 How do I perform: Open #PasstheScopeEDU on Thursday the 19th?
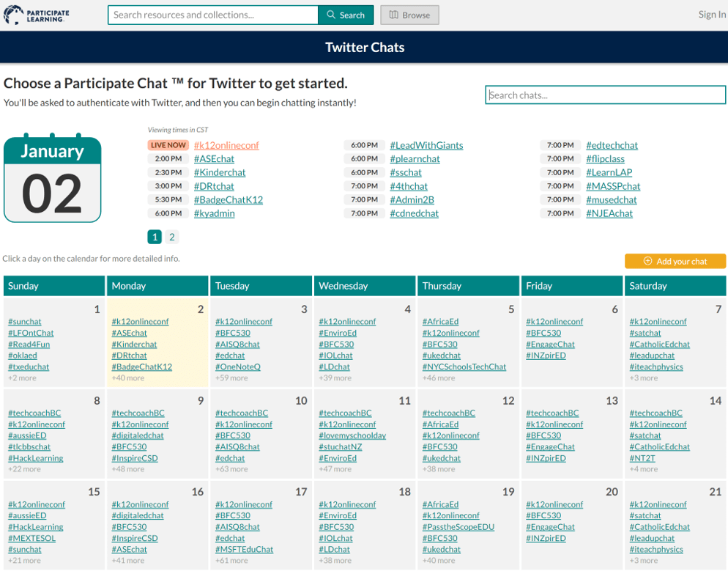[x=458, y=527]
